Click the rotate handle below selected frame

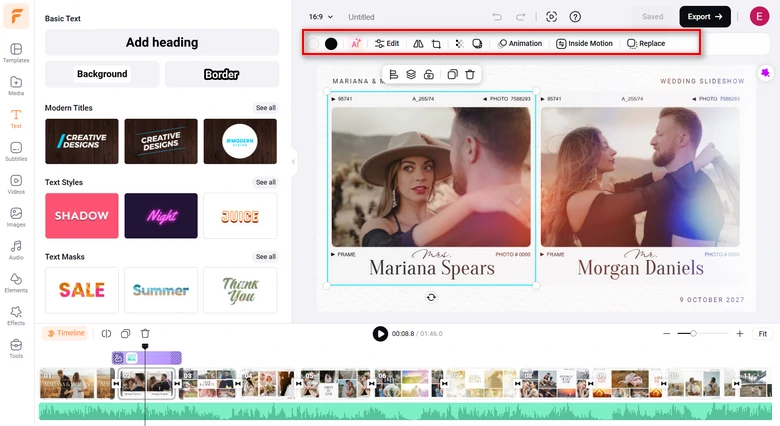pos(431,297)
